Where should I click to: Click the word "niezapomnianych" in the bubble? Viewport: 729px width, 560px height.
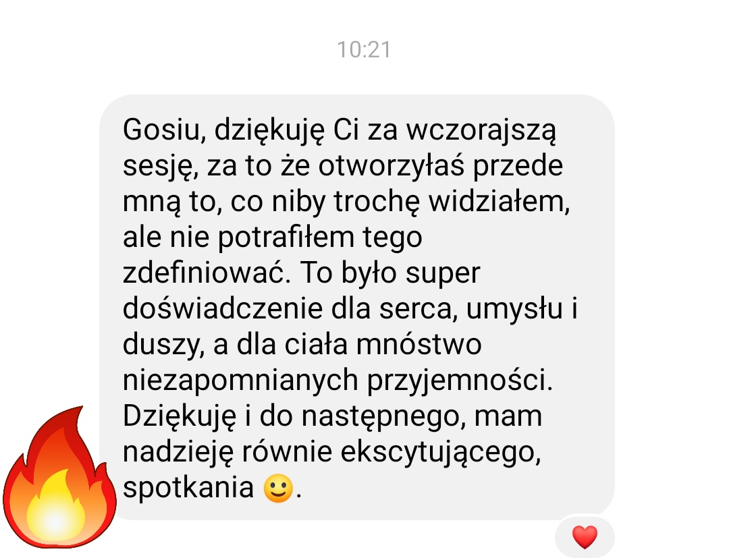(x=240, y=381)
